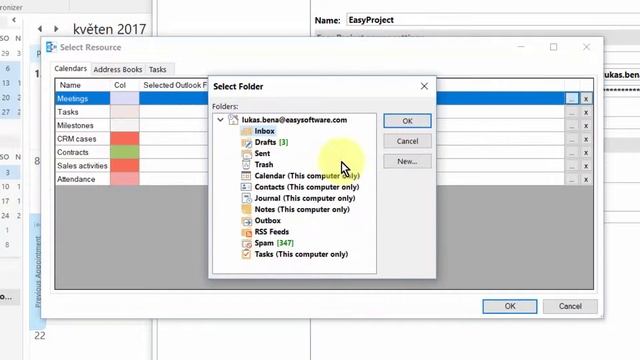Select the Outbox folder
Screen dimensions: 640x360
click(267, 220)
